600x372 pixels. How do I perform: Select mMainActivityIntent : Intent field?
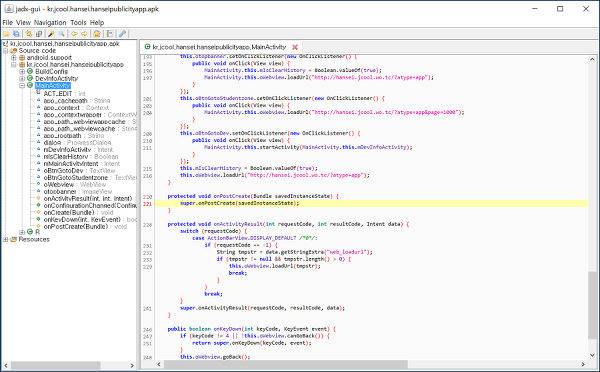point(82,163)
